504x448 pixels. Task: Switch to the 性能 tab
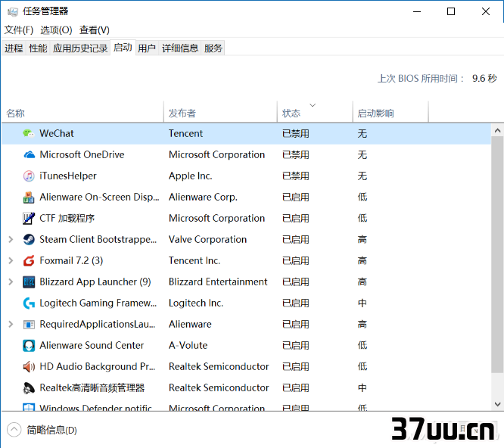pyautogui.click(x=38, y=48)
